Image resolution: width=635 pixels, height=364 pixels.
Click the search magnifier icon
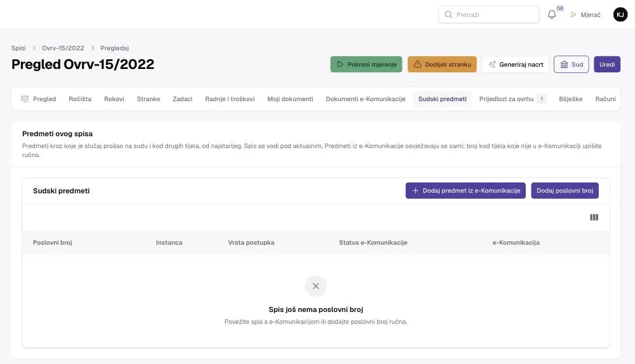pos(448,15)
